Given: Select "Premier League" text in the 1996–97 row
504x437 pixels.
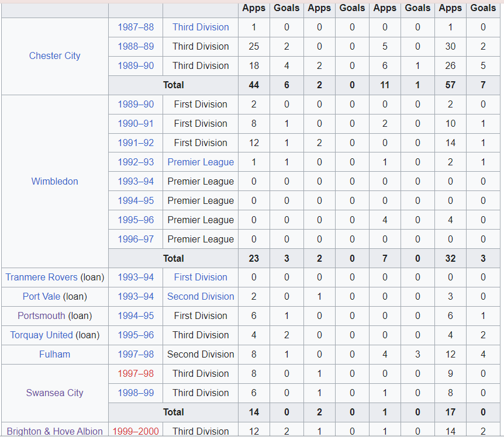Looking at the screenshot, I should click(x=201, y=239).
